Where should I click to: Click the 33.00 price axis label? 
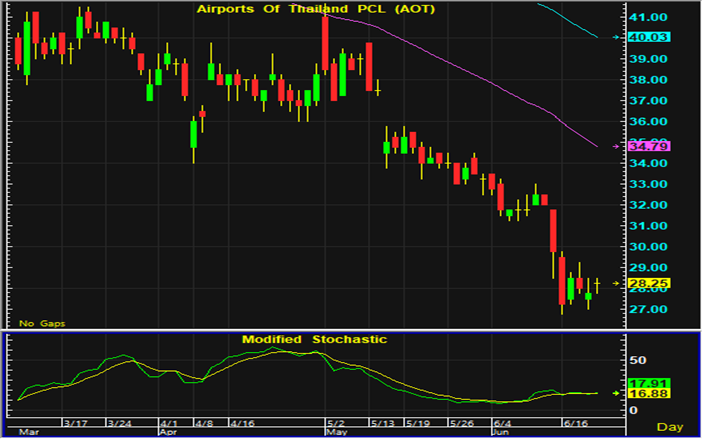(648, 184)
